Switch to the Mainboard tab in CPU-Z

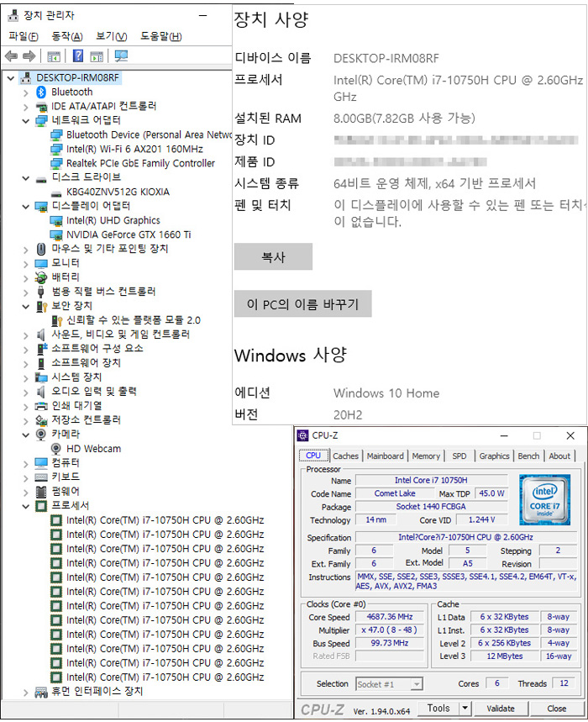coord(385,456)
